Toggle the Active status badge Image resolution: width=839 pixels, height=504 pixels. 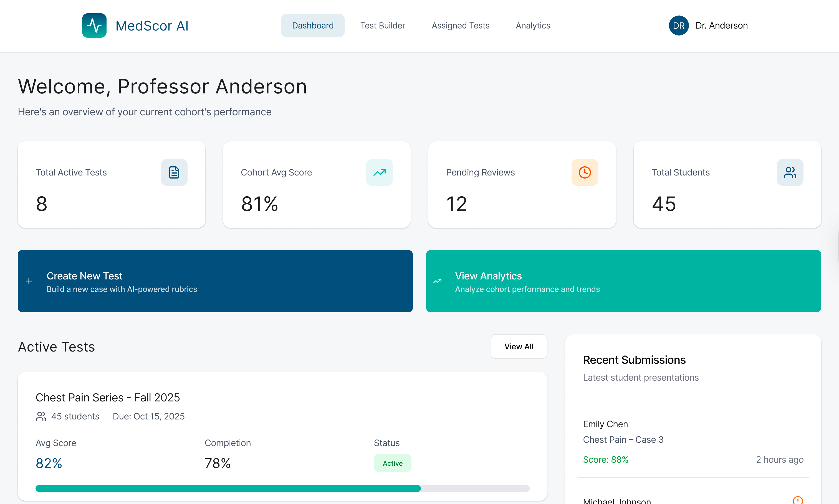click(393, 463)
